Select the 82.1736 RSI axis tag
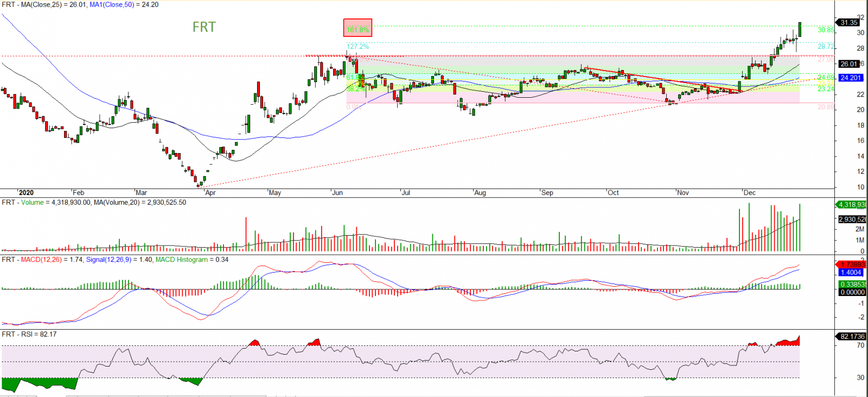The width and height of the screenshot is (868, 397). [x=852, y=337]
